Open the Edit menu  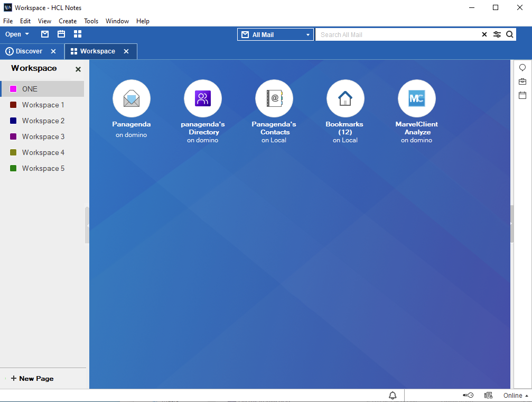(x=25, y=21)
